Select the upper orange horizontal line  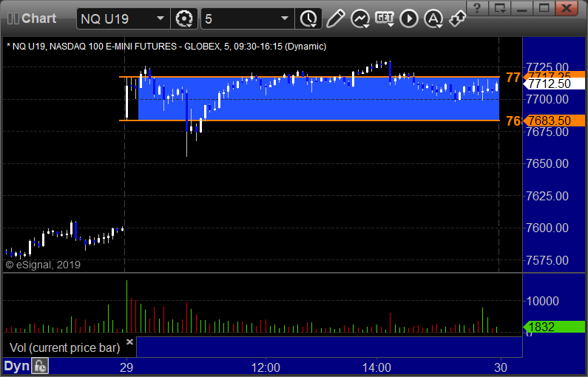pos(309,77)
